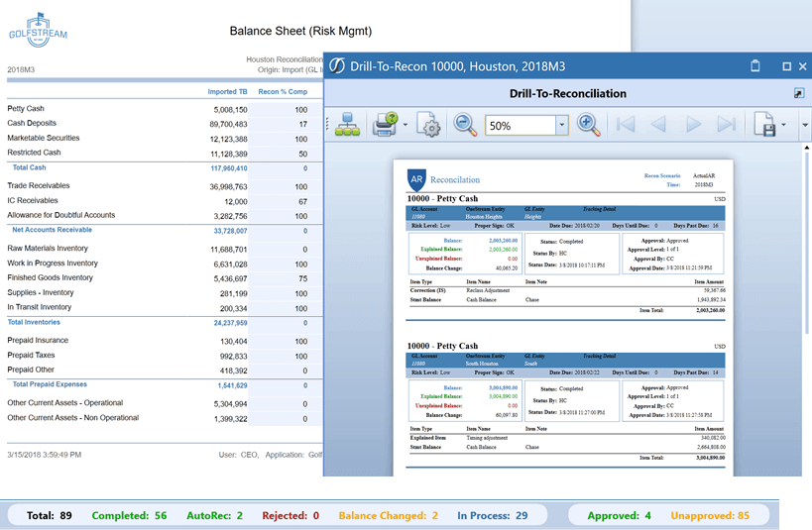Click the Golfstream logo
This screenshot has width=812, height=530.
point(39,31)
